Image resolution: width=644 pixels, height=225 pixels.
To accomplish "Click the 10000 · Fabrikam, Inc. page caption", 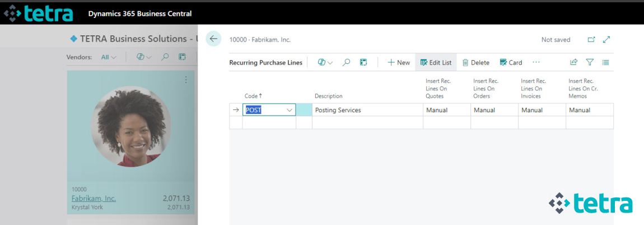I will click(x=260, y=40).
